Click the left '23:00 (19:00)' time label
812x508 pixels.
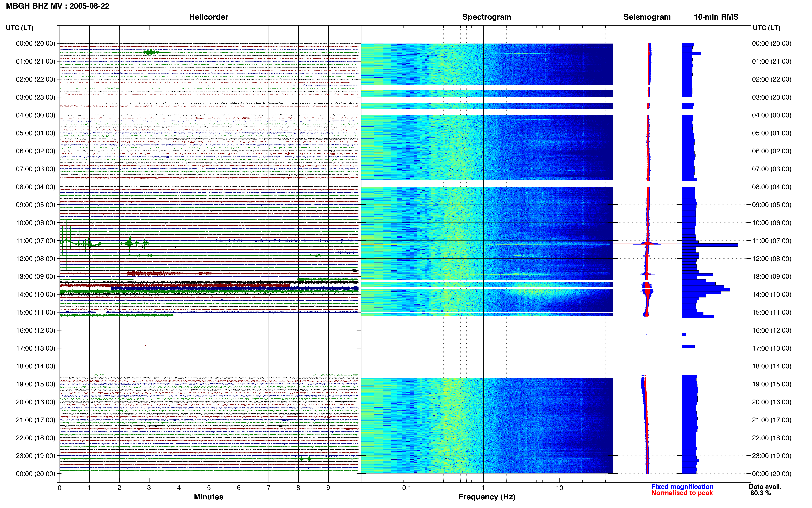tap(36, 456)
